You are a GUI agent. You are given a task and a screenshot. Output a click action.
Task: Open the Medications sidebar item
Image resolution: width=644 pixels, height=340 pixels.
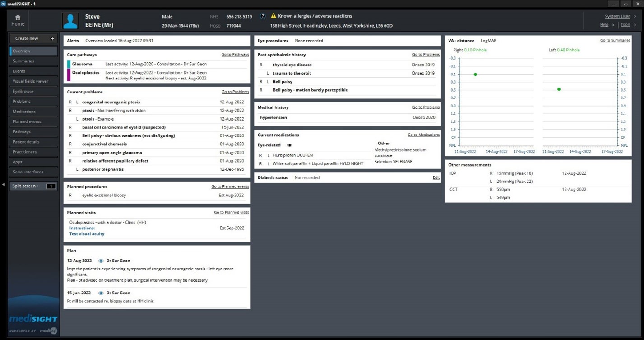[24, 112]
